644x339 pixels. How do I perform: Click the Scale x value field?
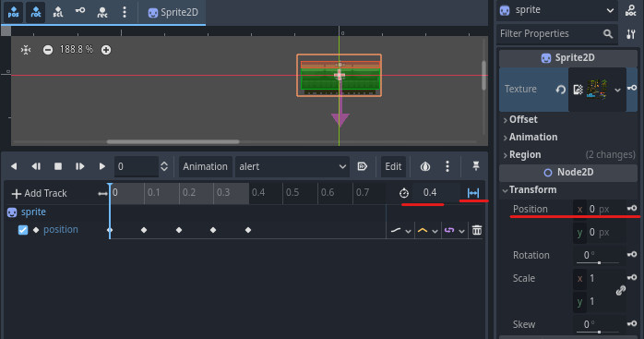pos(600,279)
